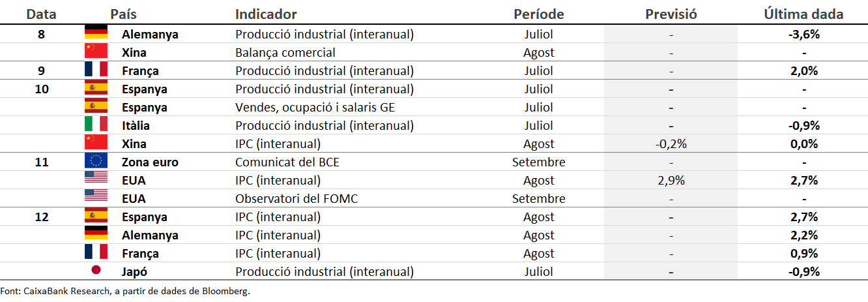Image resolution: width=868 pixels, height=302 pixels.
Task: Click the Període column header
Action: click(538, 14)
